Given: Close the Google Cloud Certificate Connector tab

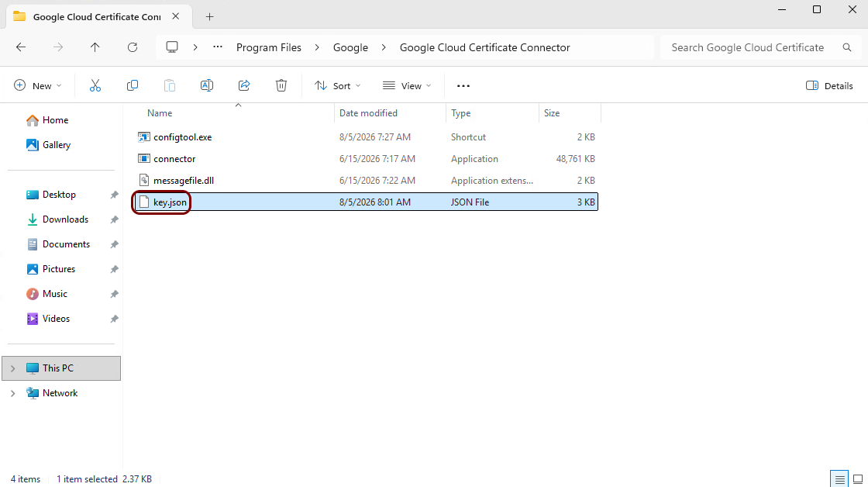Looking at the screenshot, I should tap(175, 16).
